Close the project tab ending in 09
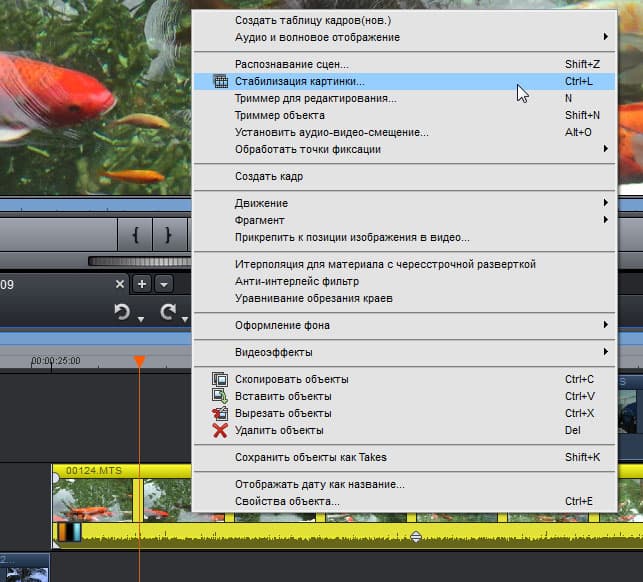 (x=120, y=284)
